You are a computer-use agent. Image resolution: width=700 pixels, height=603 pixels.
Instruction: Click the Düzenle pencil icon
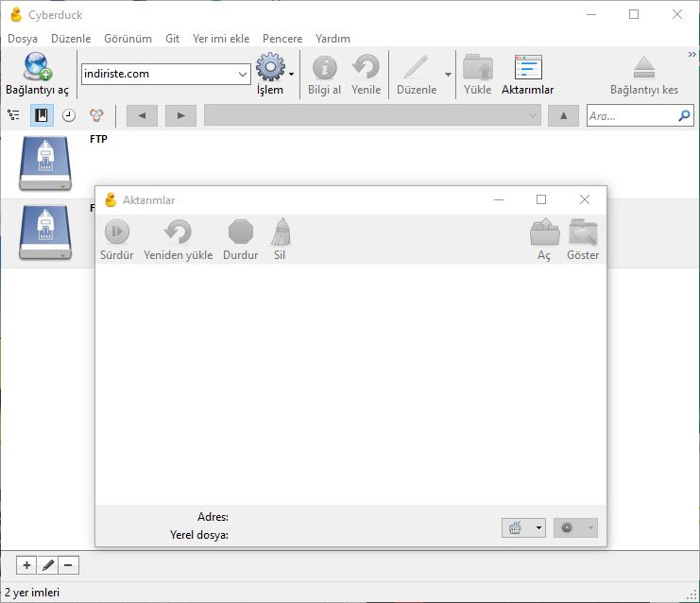pyautogui.click(x=416, y=67)
